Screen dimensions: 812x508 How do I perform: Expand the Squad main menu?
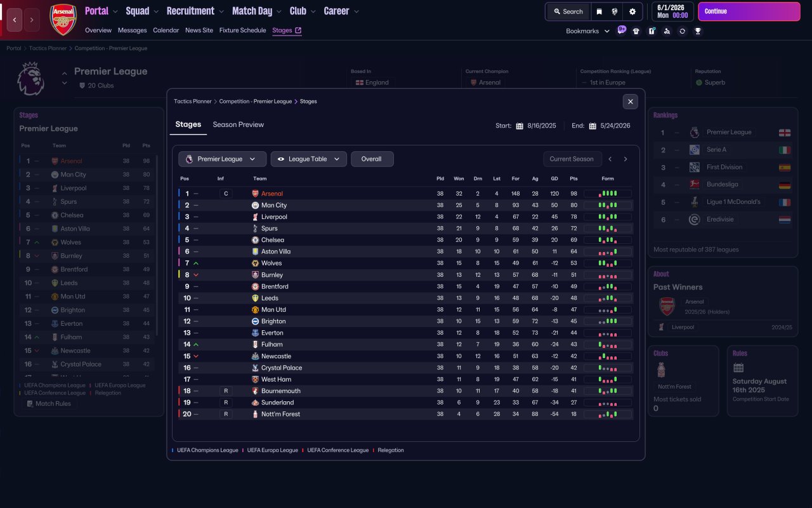[x=143, y=11]
